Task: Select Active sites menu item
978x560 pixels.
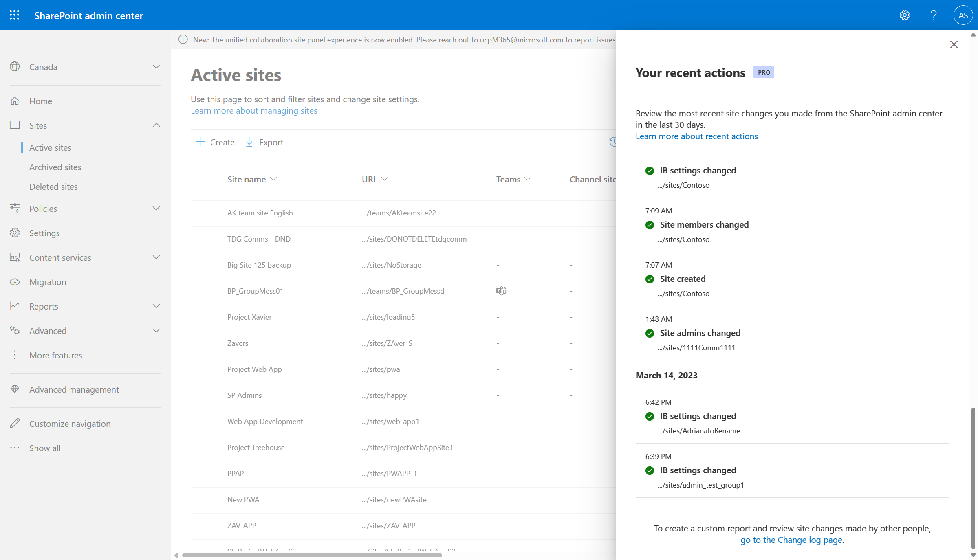Action: (51, 146)
